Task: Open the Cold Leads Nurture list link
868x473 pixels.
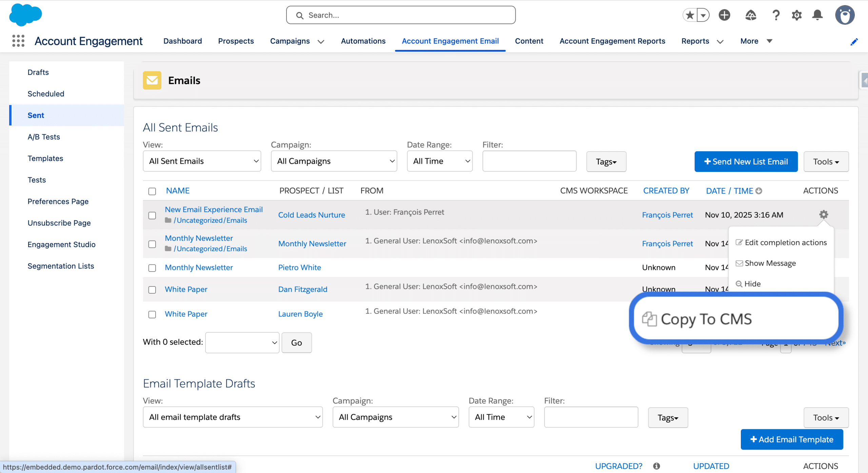Action: tap(311, 215)
